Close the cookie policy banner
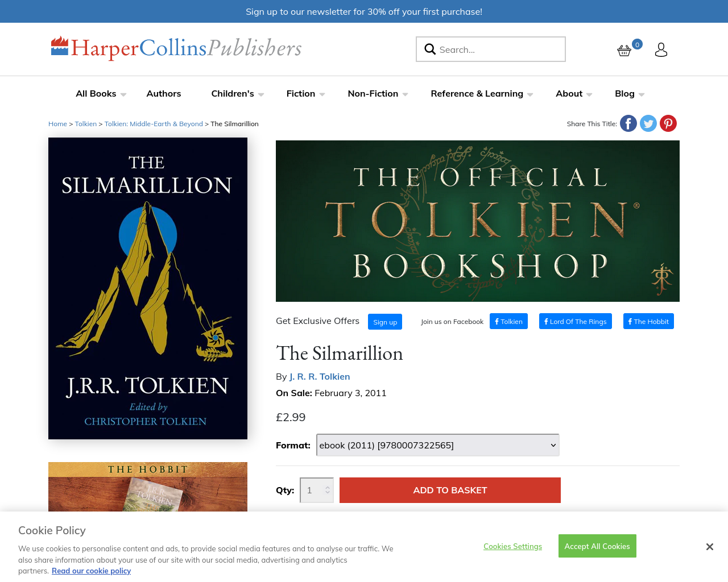728x582 pixels. click(x=710, y=547)
